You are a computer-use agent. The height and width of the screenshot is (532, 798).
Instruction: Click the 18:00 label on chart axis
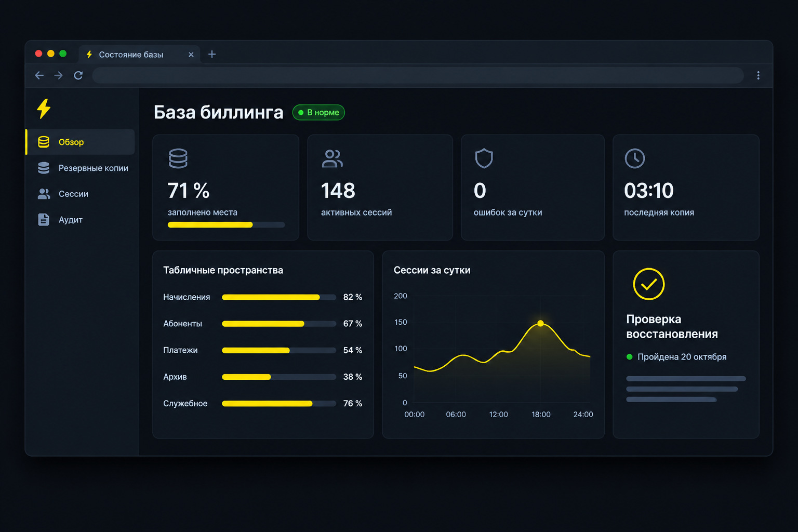pyautogui.click(x=541, y=415)
